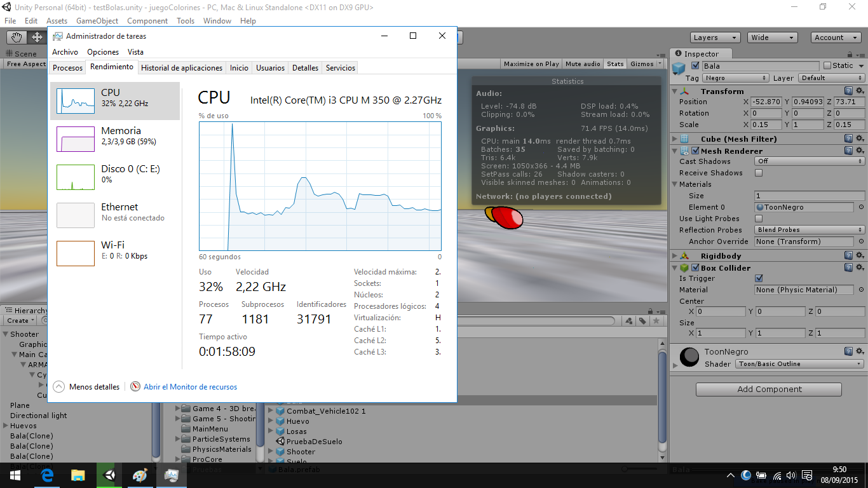The height and width of the screenshot is (488, 868).
Task: Open Box Collider gear settings menu
Action: (860, 268)
